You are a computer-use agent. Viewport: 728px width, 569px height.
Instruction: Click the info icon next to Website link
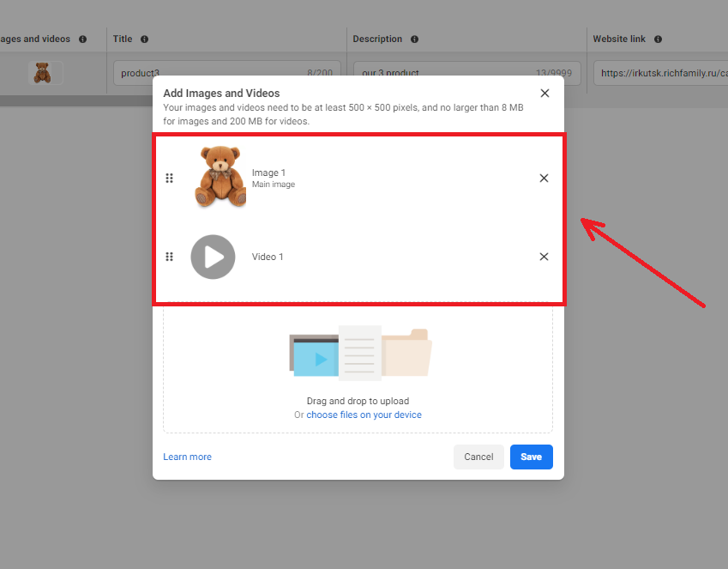tap(658, 39)
